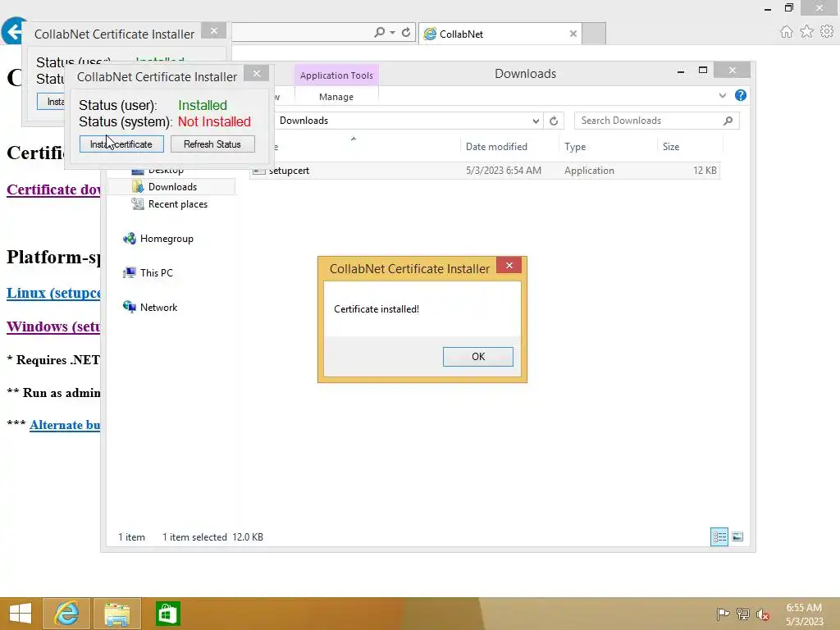This screenshot has width=840, height=630.
Task: Click the setupcert application icon
Action: click(x=259, y=171)
